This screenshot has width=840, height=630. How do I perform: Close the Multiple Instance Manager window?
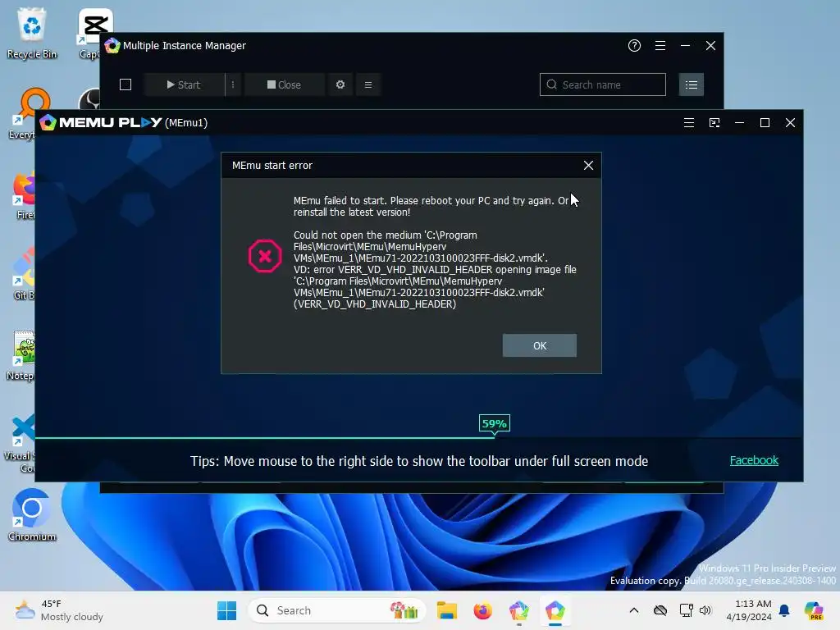click(x=710, y=46)
